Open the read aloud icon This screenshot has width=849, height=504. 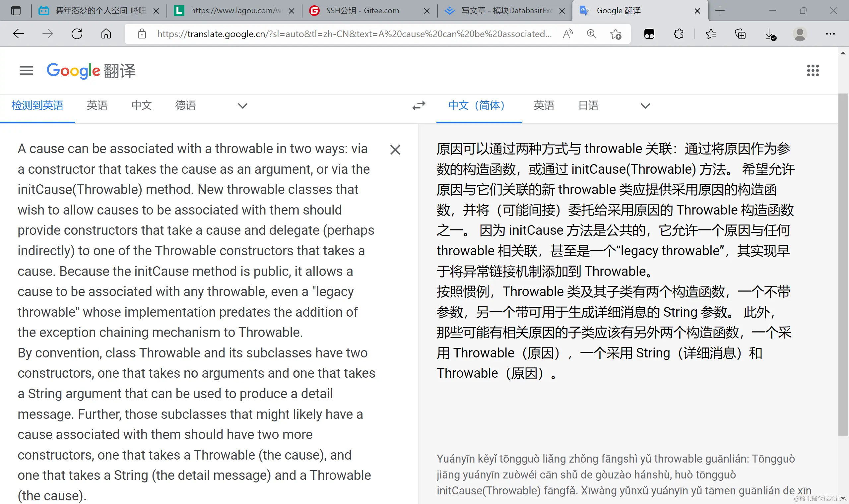(568, 34)
